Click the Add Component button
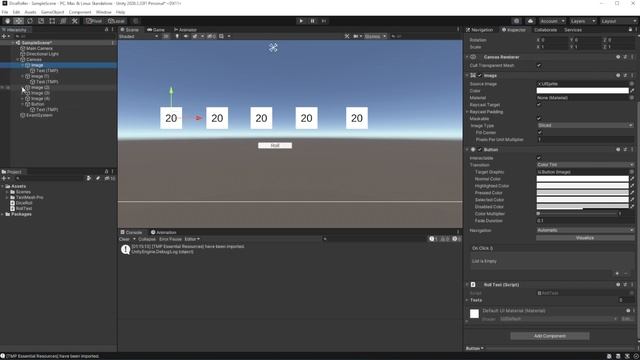640x360 pixels. [x=550, y=336]
